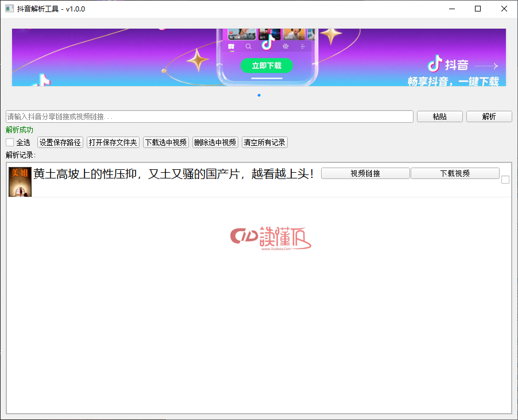This screenshot has width=518, height=420.
Task: Click the 美姐 video thumbnail
Action: tap(20, 182)
